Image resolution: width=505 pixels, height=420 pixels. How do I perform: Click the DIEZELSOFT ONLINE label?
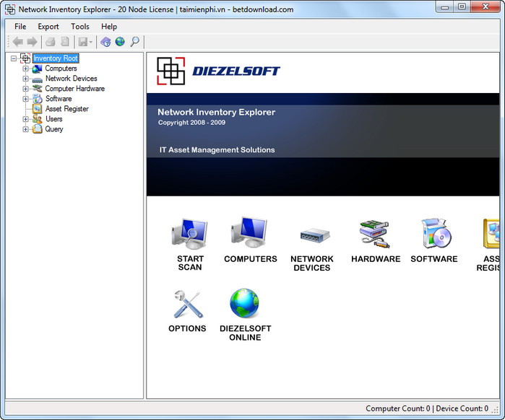(x=246, y=333)
